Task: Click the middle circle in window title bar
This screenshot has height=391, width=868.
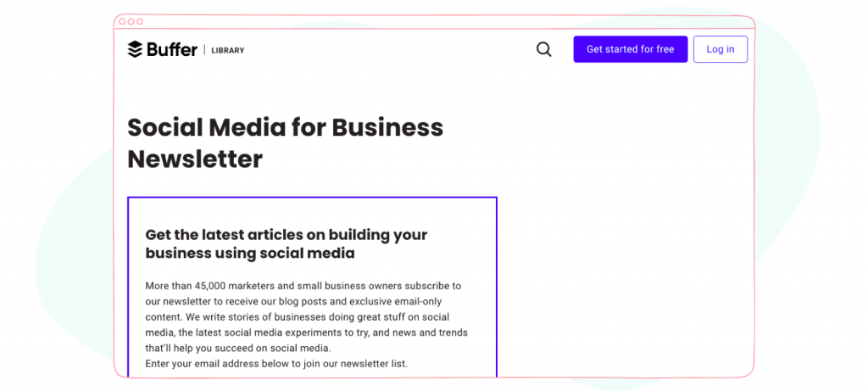Action: pyautogui.click(x=131, y=21)
